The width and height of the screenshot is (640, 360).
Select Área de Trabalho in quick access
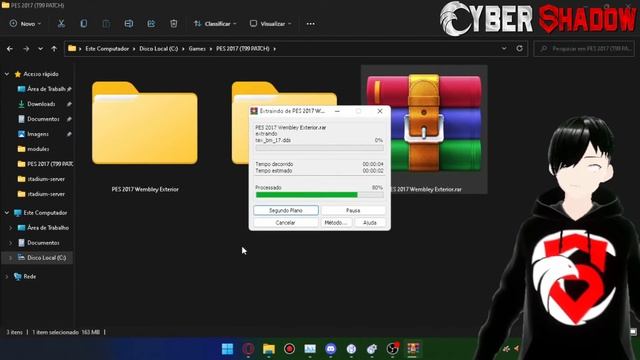(x=46, y=89)
